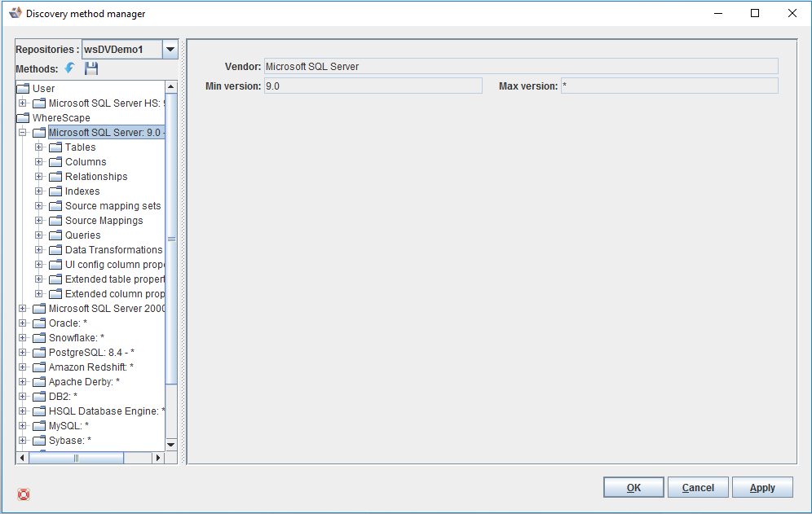Expand the Oracle node

click(22, 323)
